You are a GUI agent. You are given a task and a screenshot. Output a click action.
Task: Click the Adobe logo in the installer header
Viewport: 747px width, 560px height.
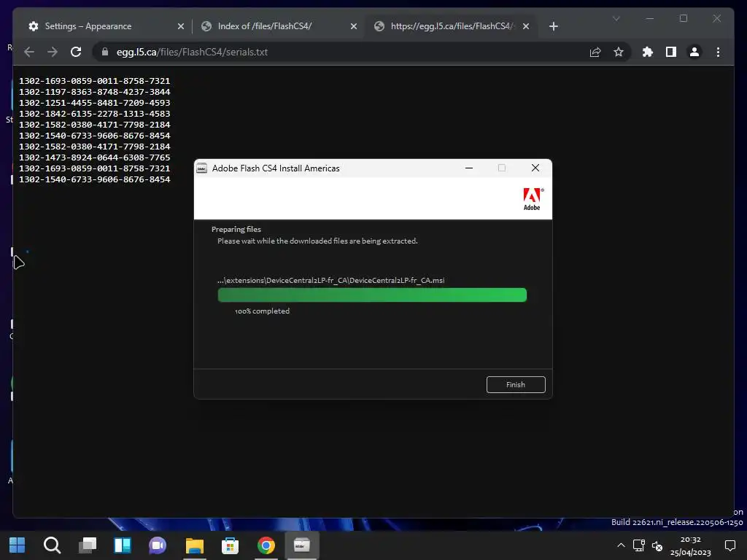(532, 199)
